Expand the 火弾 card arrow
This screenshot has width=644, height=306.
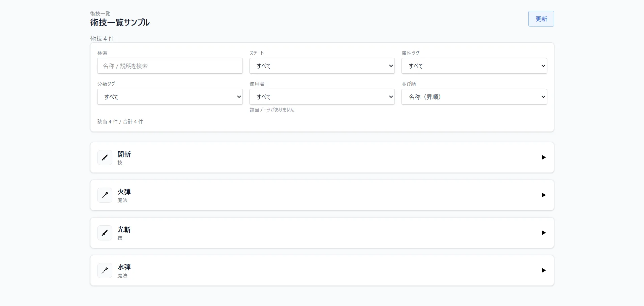click(x=543, y=195)
